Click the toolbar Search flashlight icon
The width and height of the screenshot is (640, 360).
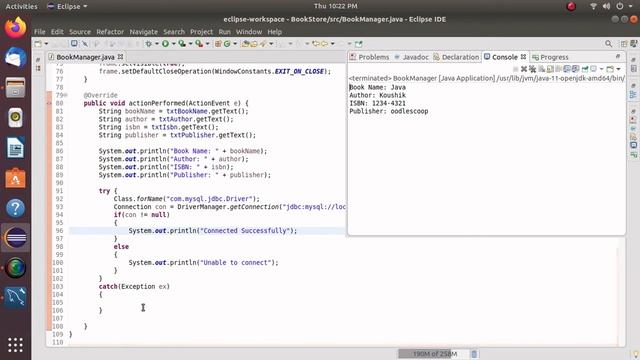coord(262,44)
